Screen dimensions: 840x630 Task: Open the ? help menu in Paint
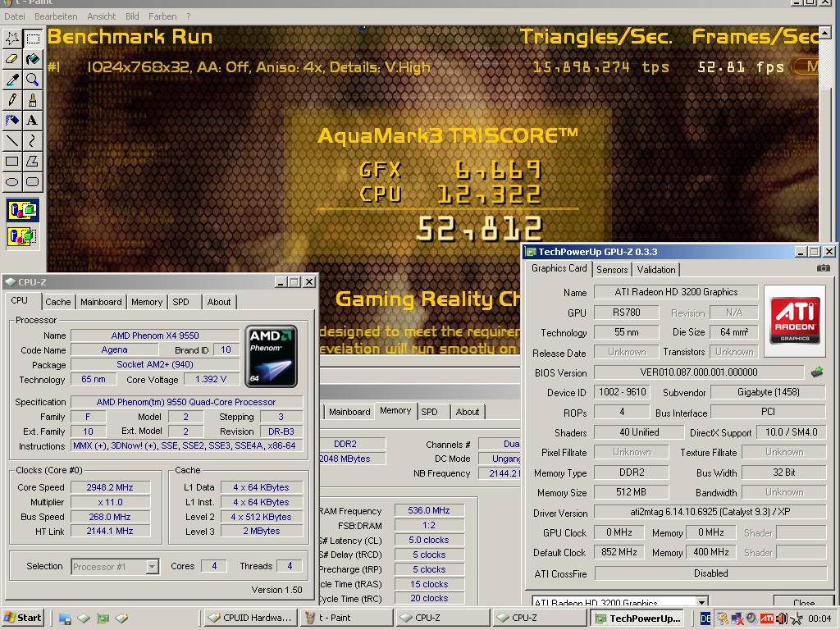click(x=188, y=16)
